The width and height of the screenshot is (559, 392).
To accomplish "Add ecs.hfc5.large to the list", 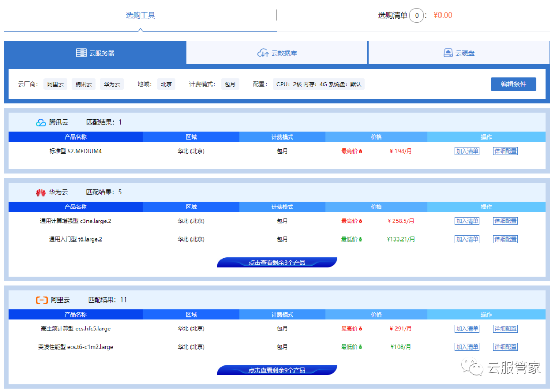I will tap(467, 328).
